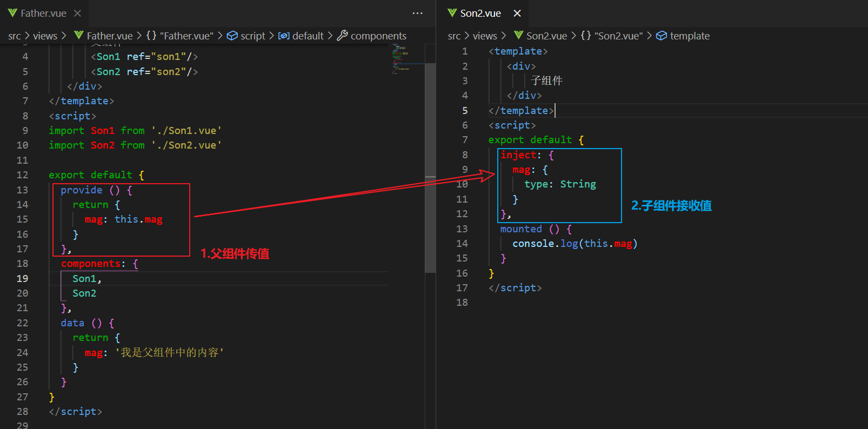The width and height of the screenshot is (868, 429).
Task: Click the 'components:' key in Father.vue
Action: (x=93, y=263)
